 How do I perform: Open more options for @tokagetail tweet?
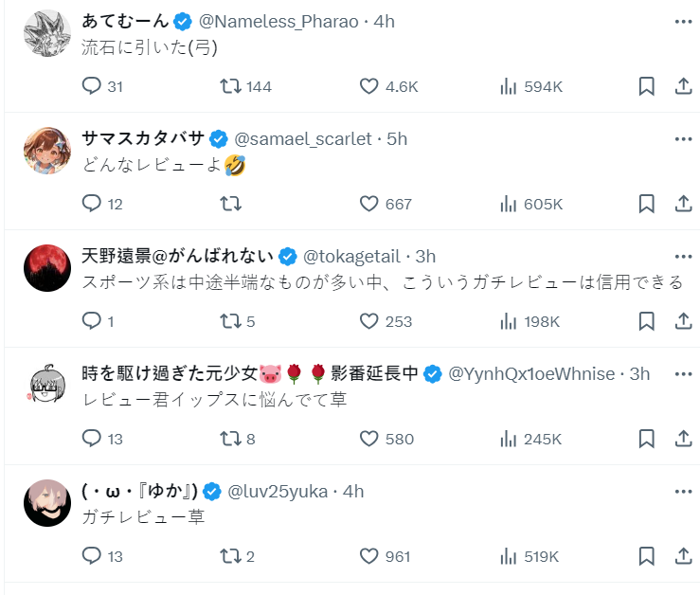click(x=683, y=257)
